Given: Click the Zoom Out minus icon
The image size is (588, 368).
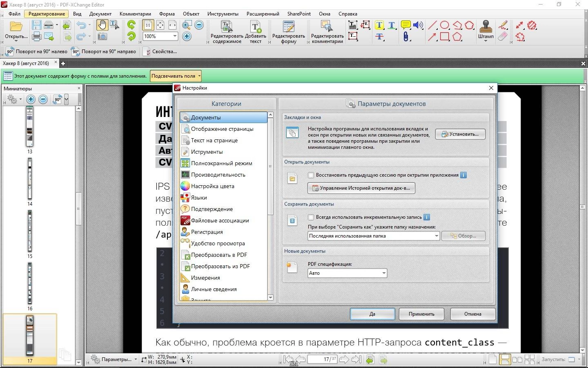Looking at the screenshot, I should coord(199,25).
